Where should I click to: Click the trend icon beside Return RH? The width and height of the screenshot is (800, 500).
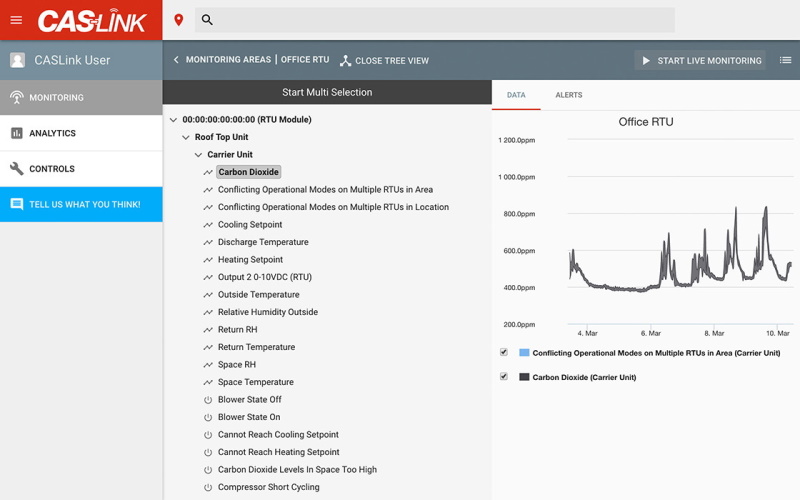coord(208,330)
